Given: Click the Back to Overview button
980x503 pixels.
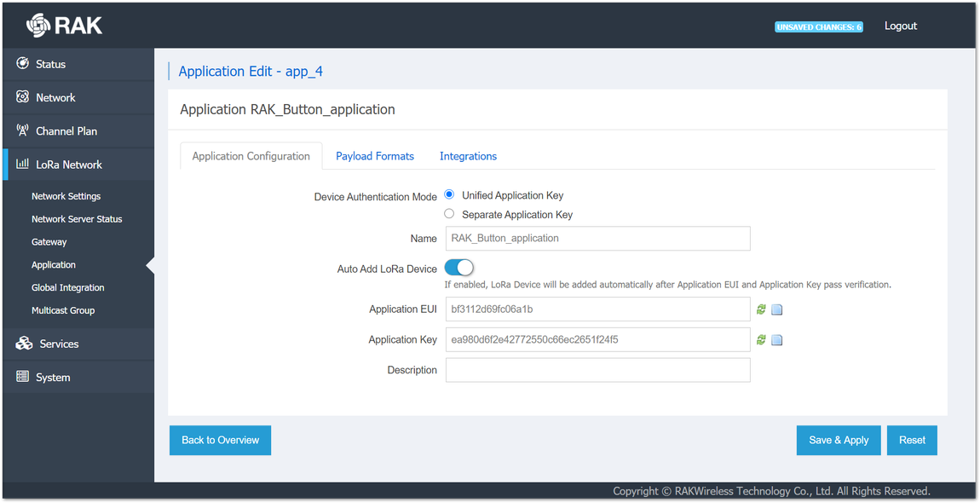Looking at the screenshot, I should (220, 441).
